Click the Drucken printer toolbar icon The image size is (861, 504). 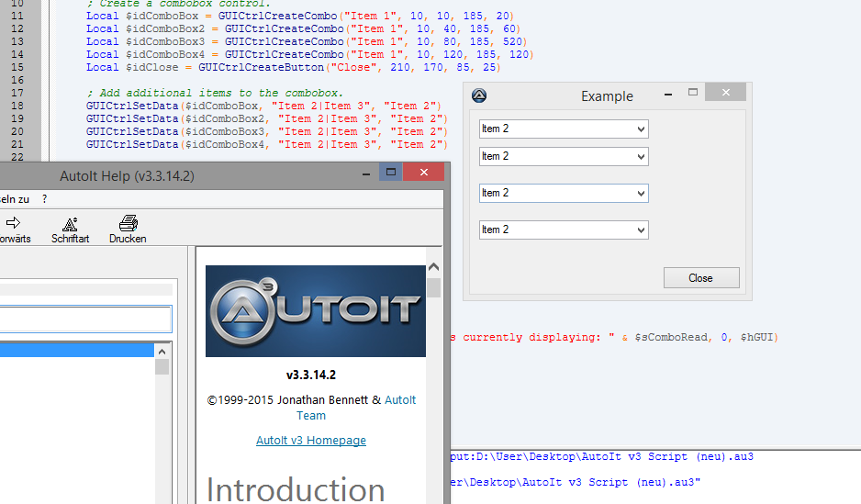tap(128, 225)
